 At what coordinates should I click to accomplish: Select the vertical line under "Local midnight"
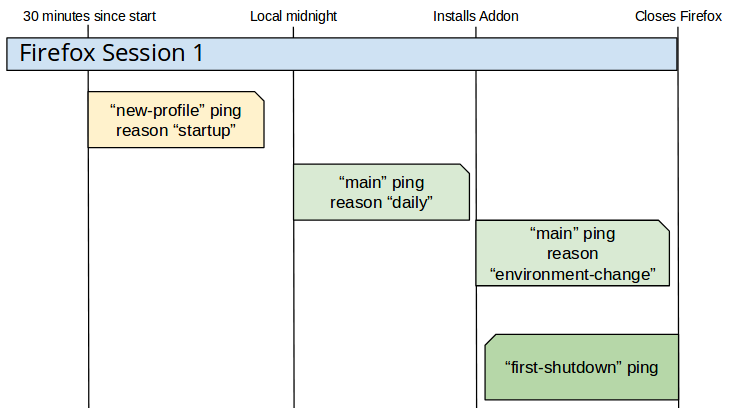pos(293,300)
